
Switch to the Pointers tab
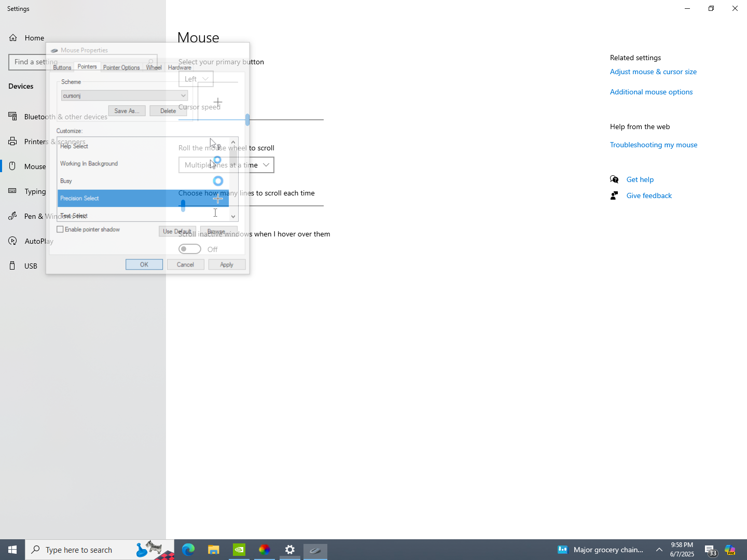coord(87,67)
